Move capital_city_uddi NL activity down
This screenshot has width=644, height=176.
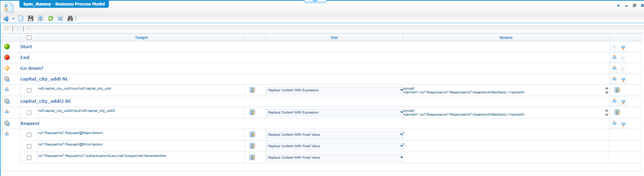[x=623, y=79]
